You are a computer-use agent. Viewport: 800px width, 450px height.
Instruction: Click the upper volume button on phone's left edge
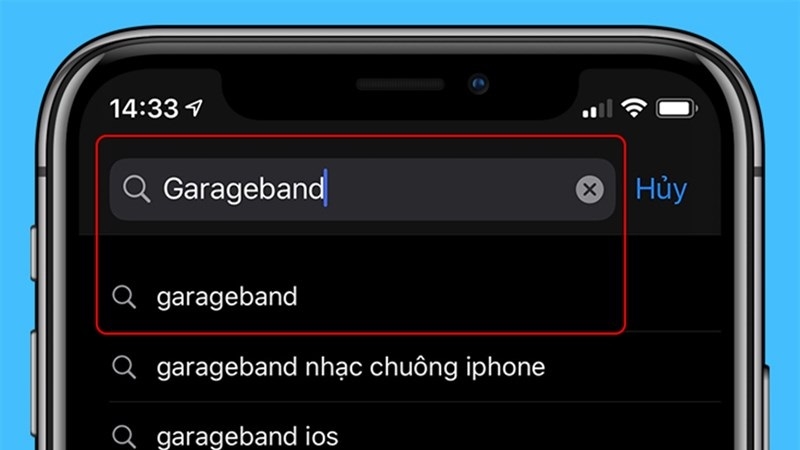pos(34,253)
